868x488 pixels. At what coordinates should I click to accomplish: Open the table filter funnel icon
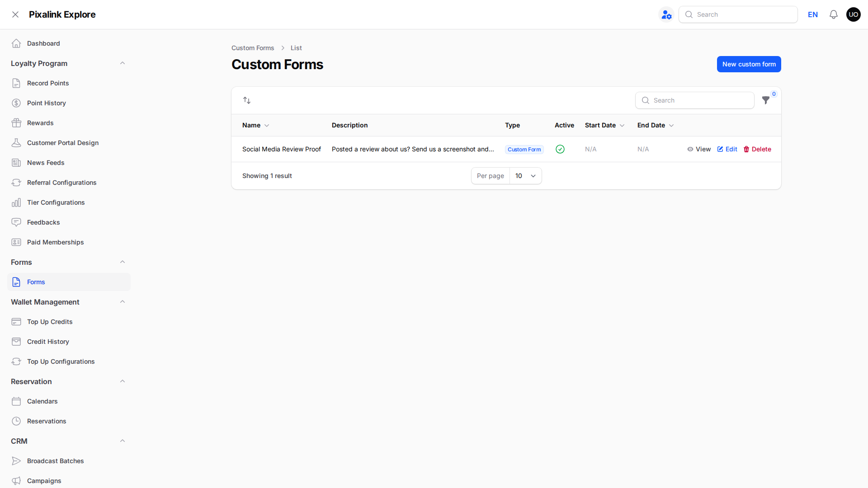click(x=766, y=100)
